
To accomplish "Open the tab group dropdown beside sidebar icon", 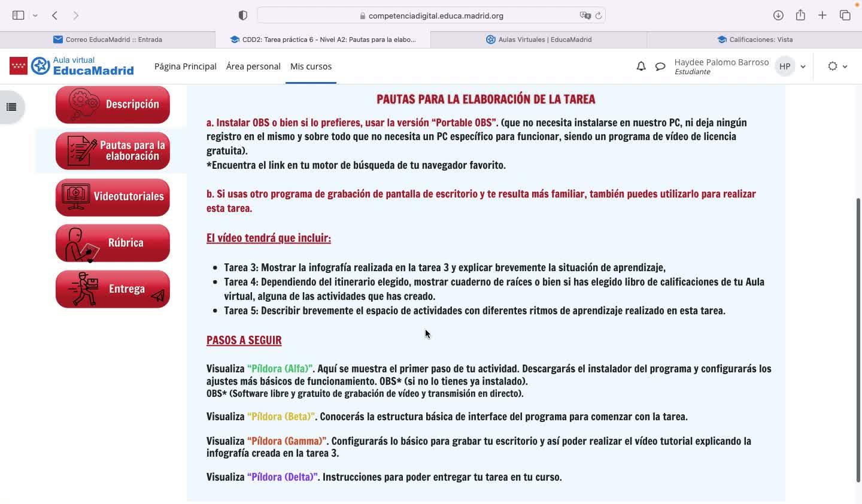I will pos(35,16).
